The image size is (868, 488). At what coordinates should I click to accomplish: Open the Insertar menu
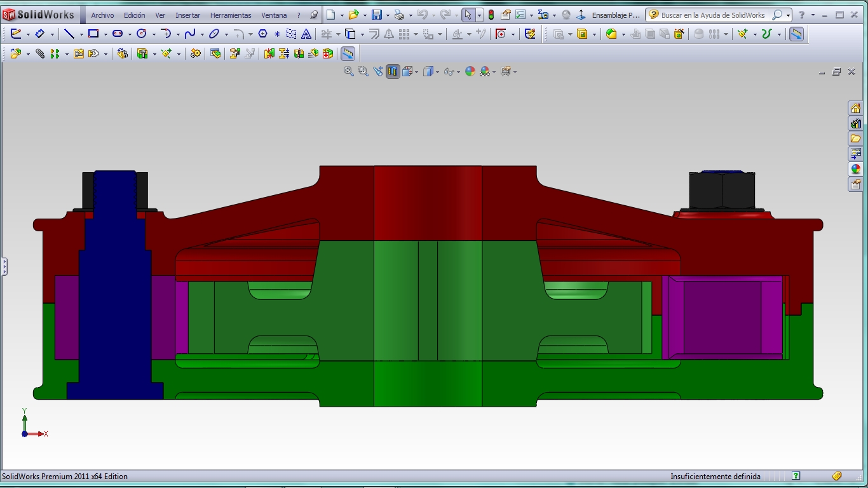pyautogui.click(x=187, y=15)
